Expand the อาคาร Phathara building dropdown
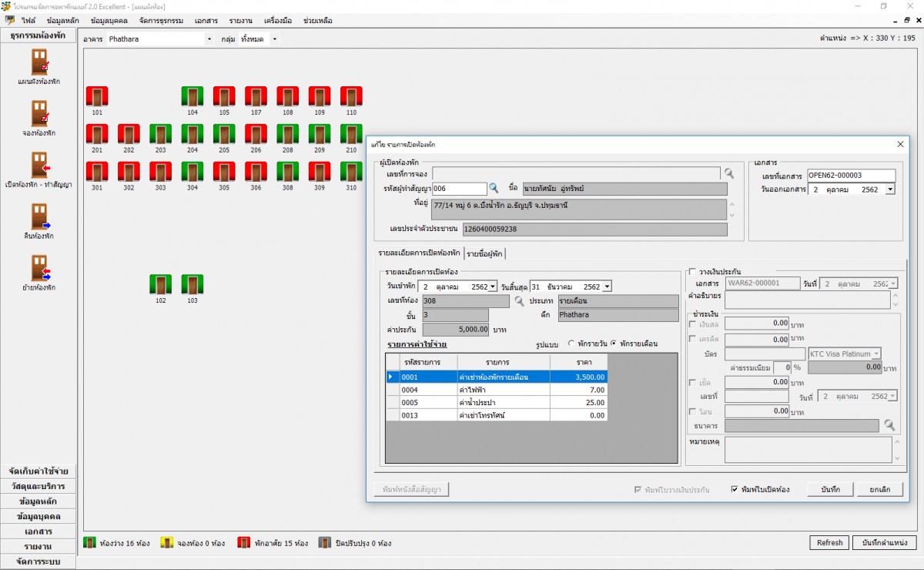This screenshot has width=924, height=570. (x=209, y=39)
